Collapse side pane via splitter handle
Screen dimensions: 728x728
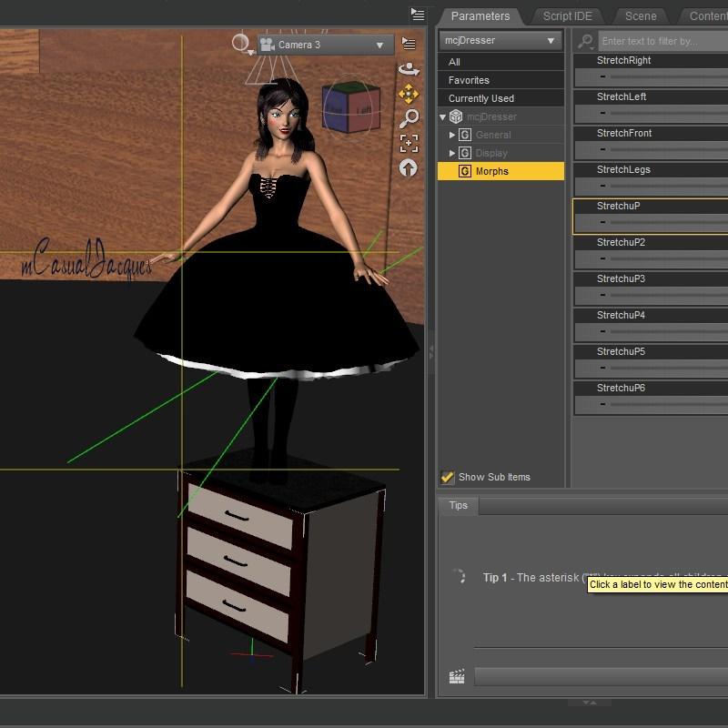click(431, 352)
